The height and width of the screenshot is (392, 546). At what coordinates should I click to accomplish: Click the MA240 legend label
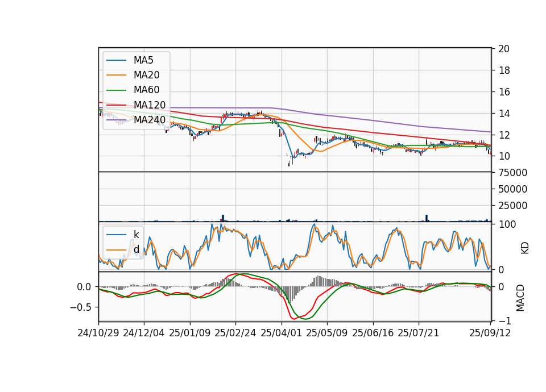[x=150, y=120]
